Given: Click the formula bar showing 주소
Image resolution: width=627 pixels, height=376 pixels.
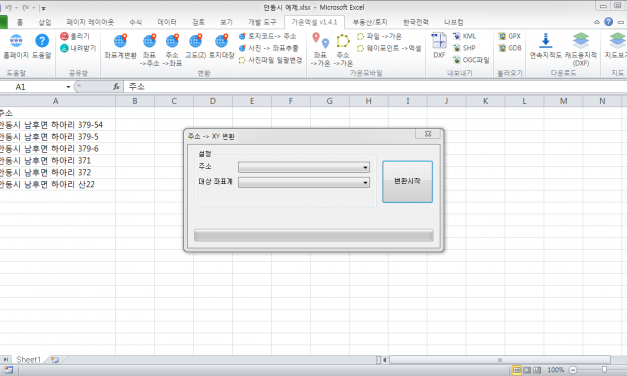Looking at the screenshot, I should tap(375, 86).
